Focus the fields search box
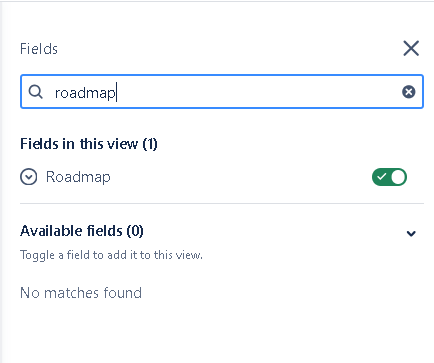Viewport: 434px width, 363px height. [x=222, y=92]
